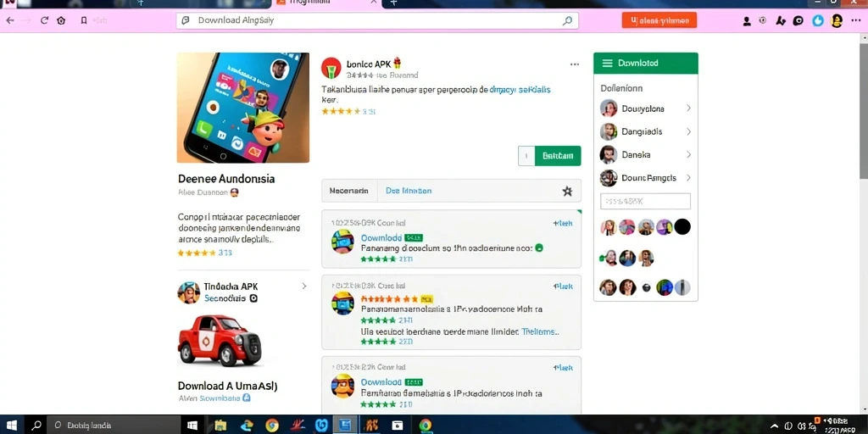Click the app icon in the orange-starred result card
This screenshot has width=868, height=434.
tap(342, 303)
